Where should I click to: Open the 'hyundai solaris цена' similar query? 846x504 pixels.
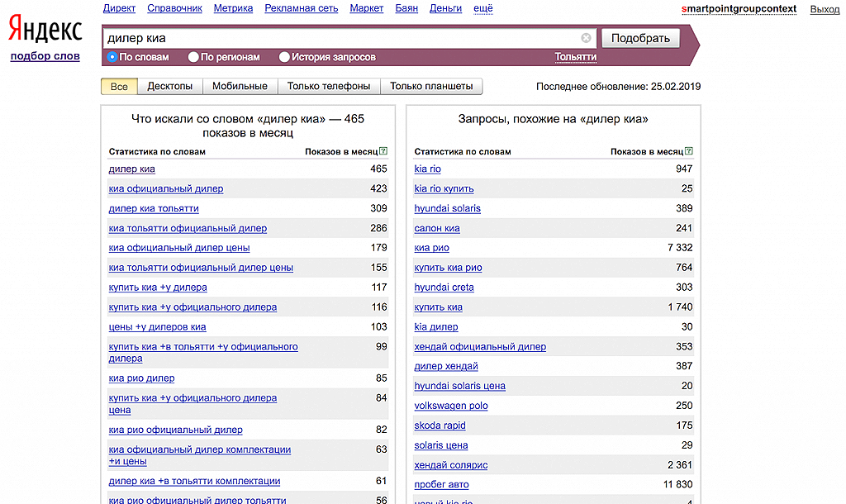tap(459, 386)
